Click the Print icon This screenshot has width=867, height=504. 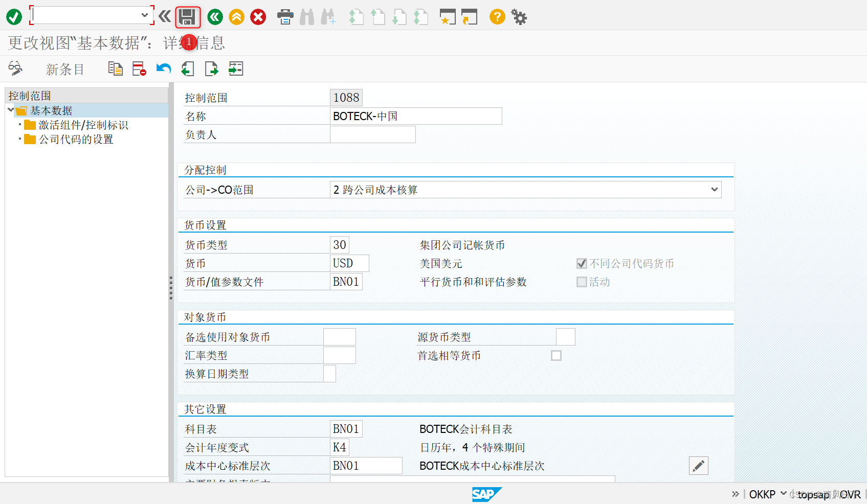pos(285,17)
